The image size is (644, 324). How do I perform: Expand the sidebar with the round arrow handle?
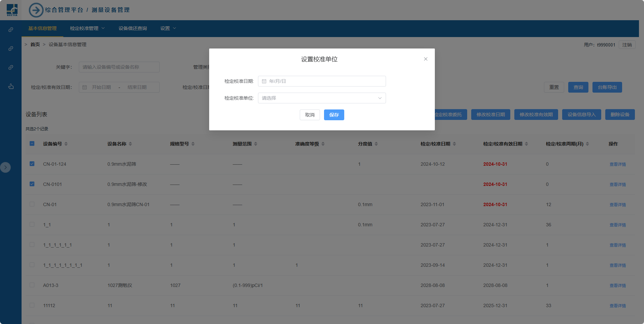coord(5,167)
